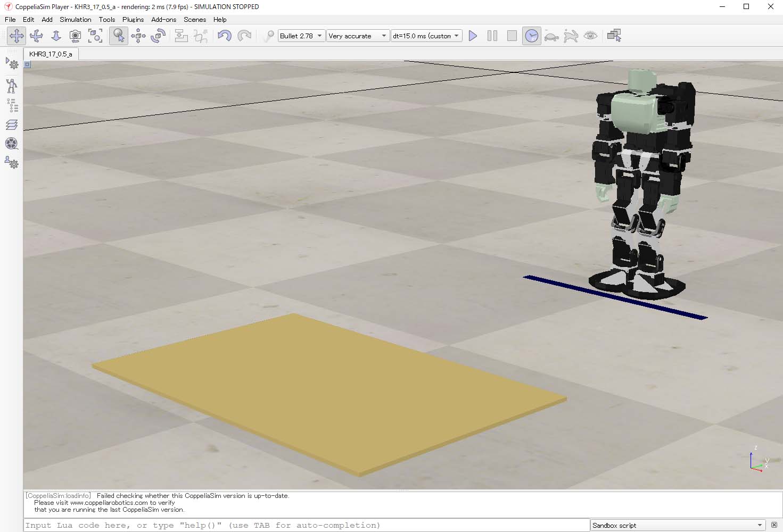The width and height of the screenshot is (783, 532).
Task: Click the humanoid robot in the scene
Action: point(642,184)
